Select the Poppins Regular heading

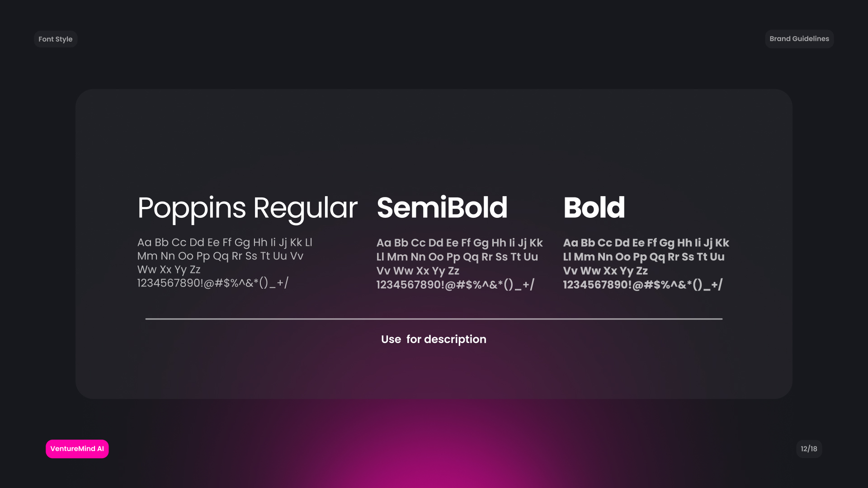click(x=247, y=208)
